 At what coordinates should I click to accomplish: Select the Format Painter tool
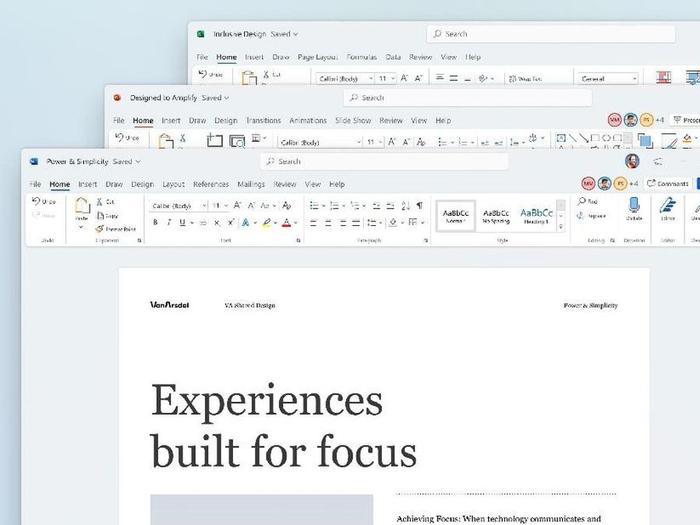pos(114,229)
